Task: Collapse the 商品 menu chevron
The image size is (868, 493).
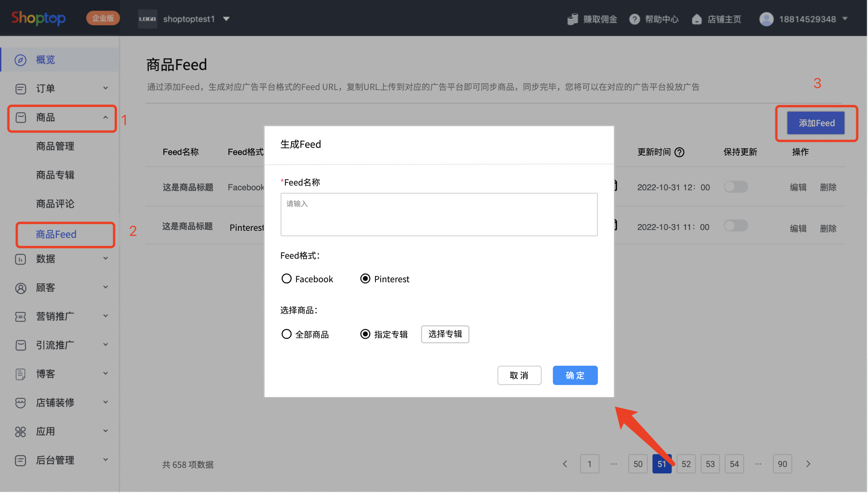Action: click(x=105, y=117)
